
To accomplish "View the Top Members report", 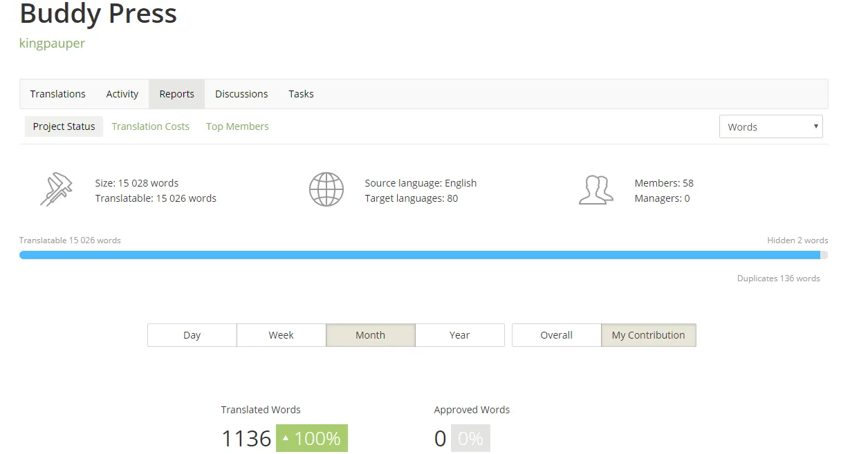I will [237, 126].
